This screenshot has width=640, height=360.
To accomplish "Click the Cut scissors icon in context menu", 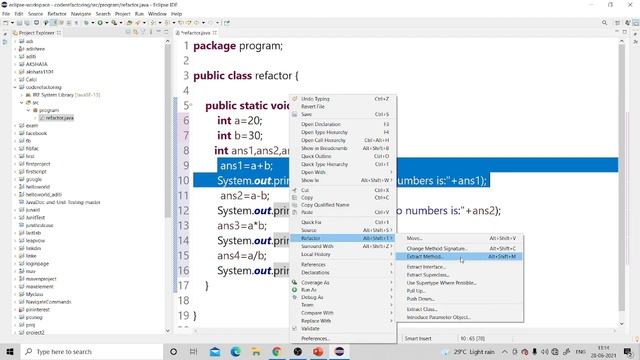I will pyautogui.click(x=294, y=190).
